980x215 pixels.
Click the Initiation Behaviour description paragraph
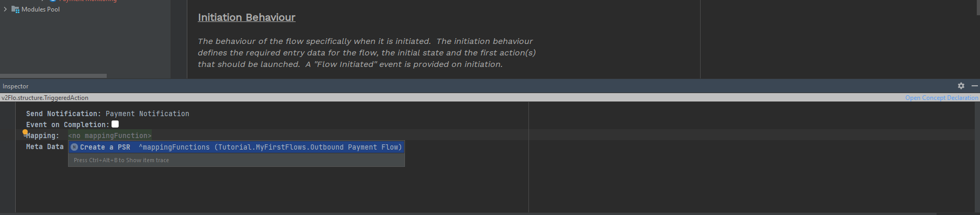click(x=366, y=52)
